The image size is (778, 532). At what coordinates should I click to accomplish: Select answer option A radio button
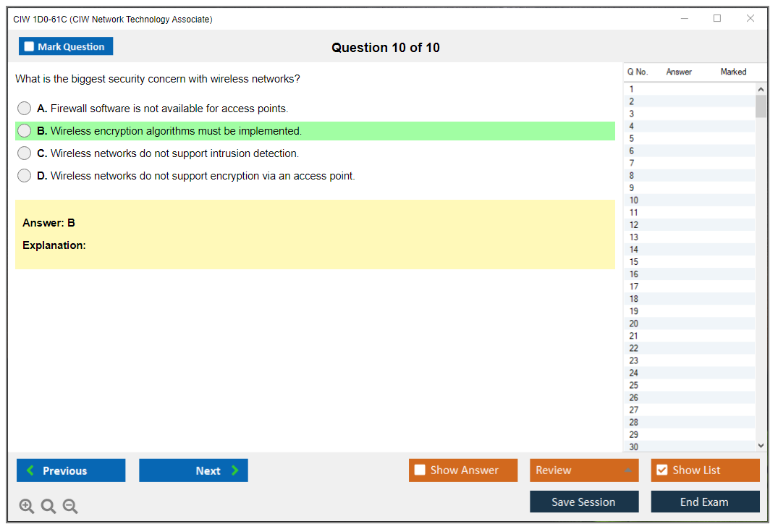tap(25, 109)
